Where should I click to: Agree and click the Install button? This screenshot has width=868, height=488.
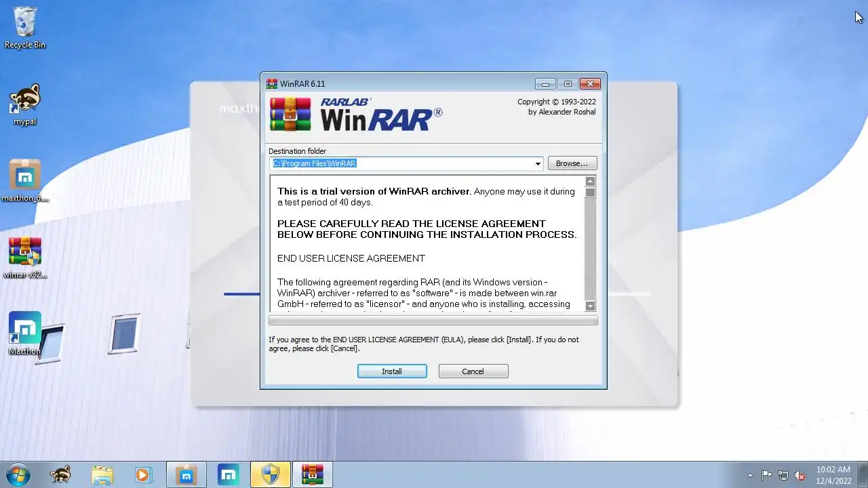point(392,371)
